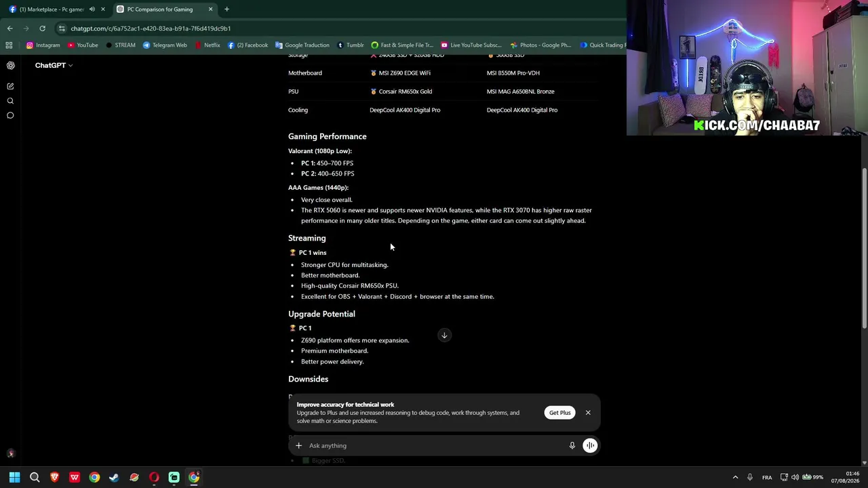Viewport: 868px width, 488px height.
Task: Open the green Kick app in the taskbar
Action: coord(174,477)
